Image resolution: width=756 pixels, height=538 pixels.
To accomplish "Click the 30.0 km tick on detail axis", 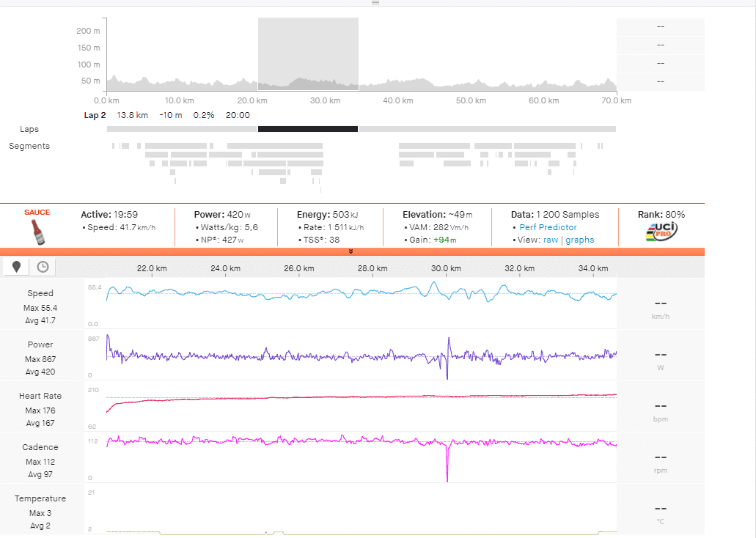I will (446, 268).
